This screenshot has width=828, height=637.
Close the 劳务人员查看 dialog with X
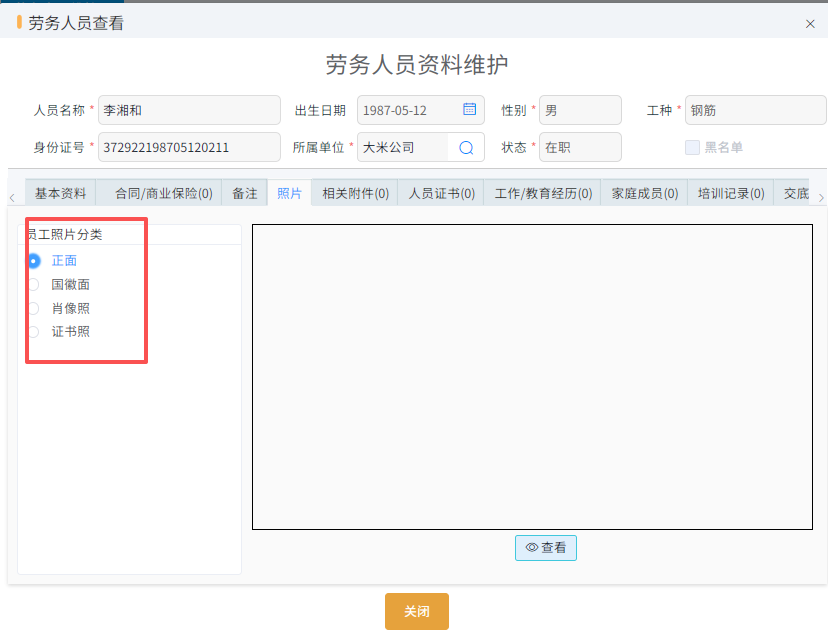810,24
